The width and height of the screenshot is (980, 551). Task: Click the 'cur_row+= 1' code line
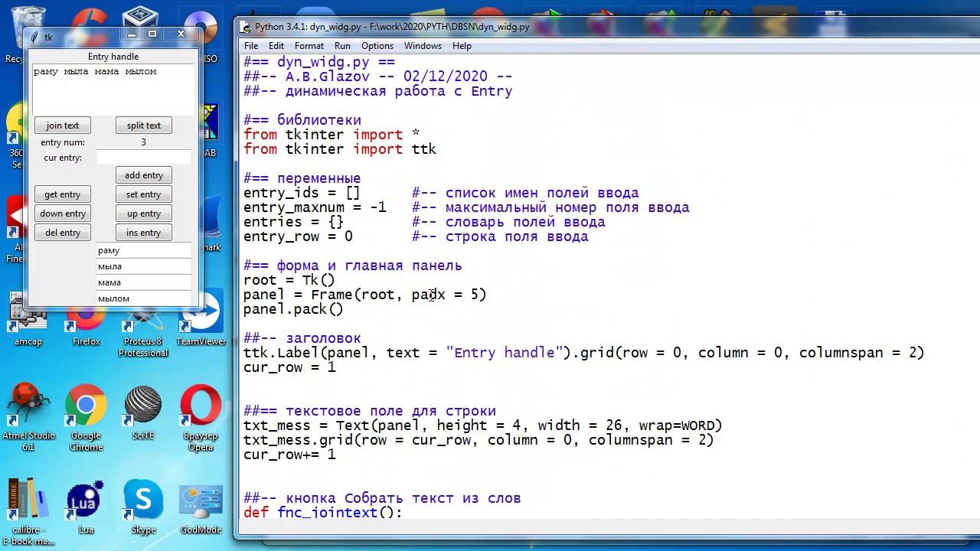point(289,455)
